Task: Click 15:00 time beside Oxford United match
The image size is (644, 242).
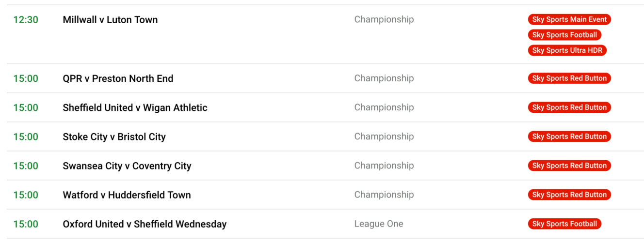Action: click(26, 224)
